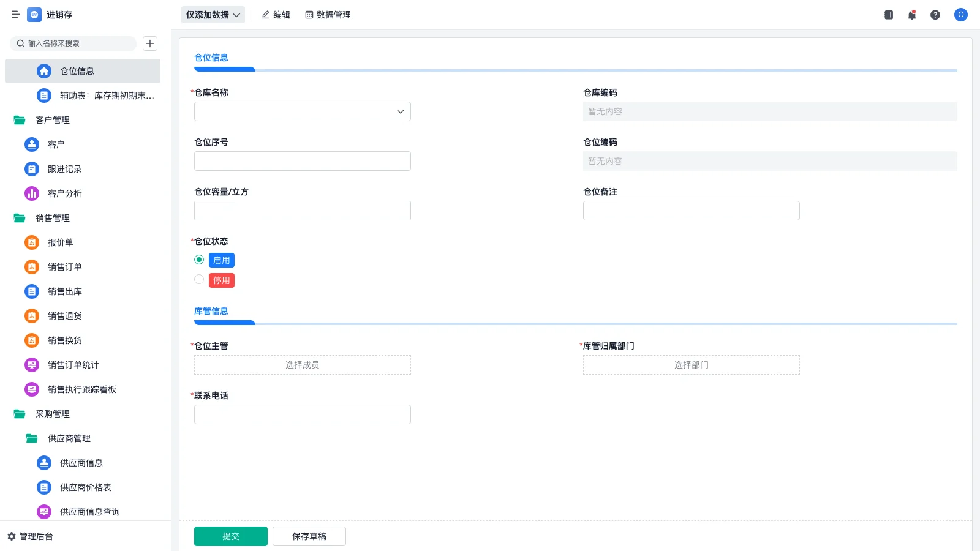980x551 pixels.
Task: Open the sidebar panel toggle icon at top right
Action: coord(888,15)
